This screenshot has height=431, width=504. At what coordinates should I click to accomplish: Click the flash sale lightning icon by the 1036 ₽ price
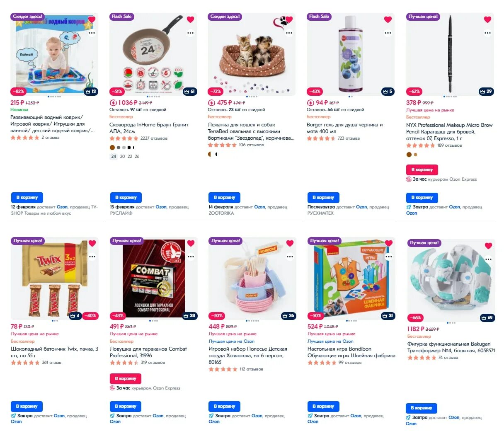pos(113,103)
